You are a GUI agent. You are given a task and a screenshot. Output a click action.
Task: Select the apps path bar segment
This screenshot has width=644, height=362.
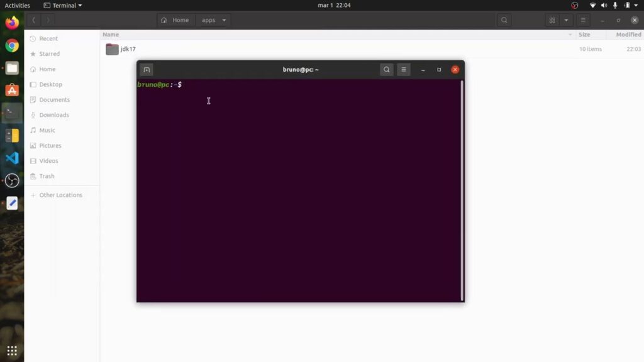[x=208, y=20]
